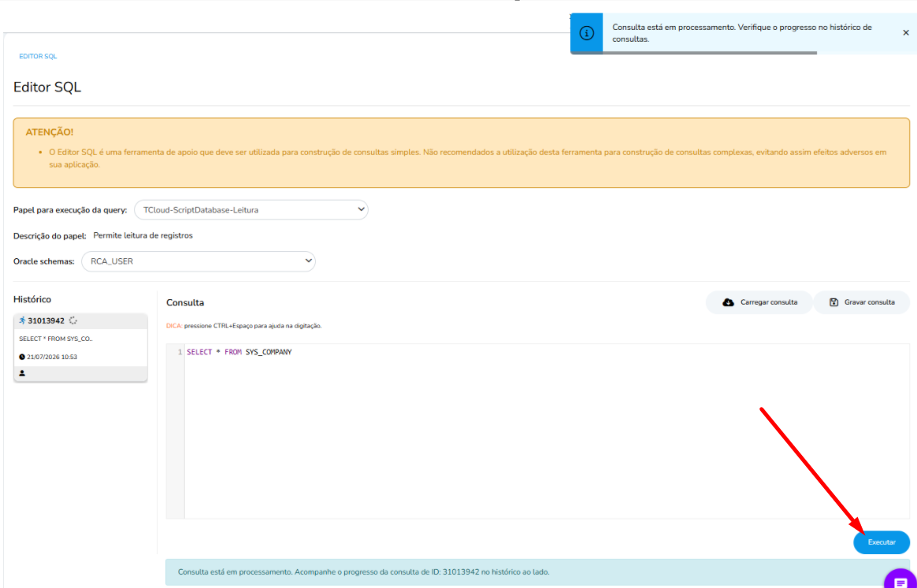Click line number 1 in the editor gutter

point(180,353)
